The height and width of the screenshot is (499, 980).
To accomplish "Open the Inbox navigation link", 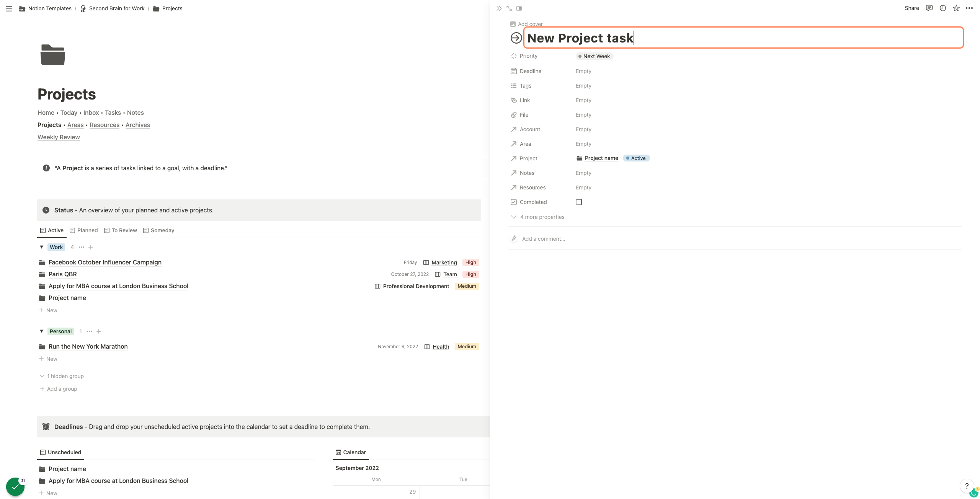I will 91,113.
